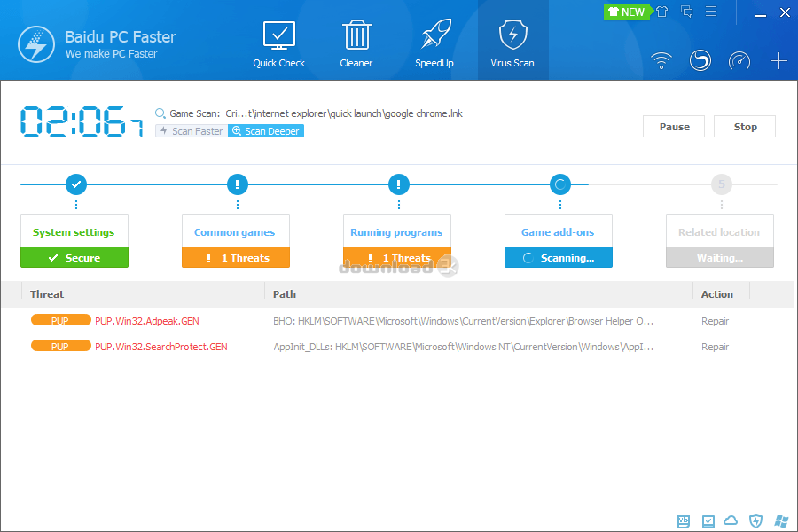The image size is (798, 532).
Task: Click the shield icon at bottom right
Action: click(755, 521)
